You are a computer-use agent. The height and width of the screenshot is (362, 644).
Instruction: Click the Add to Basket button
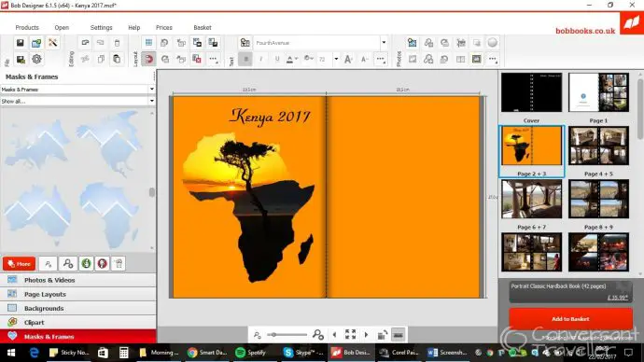coord(570,319)
